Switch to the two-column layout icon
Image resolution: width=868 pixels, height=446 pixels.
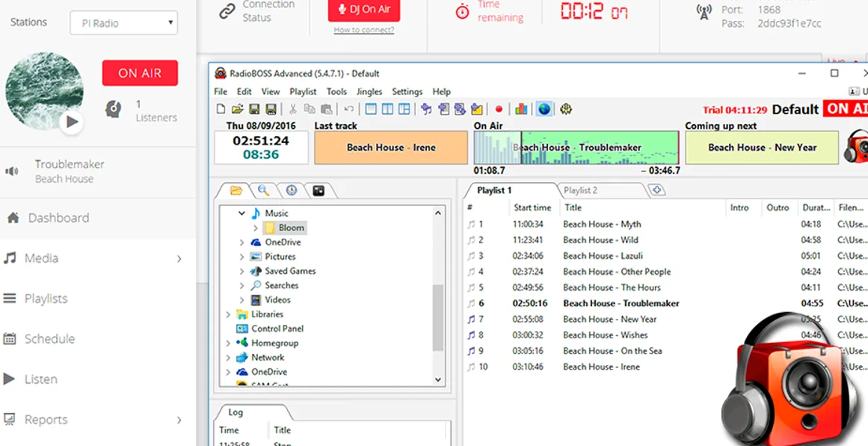tap(387, 109)
